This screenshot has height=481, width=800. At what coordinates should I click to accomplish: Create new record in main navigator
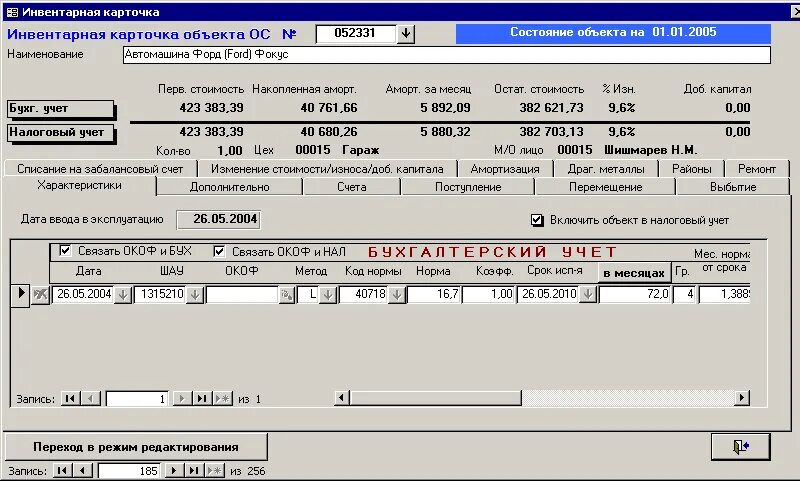(x=214, y=470)
